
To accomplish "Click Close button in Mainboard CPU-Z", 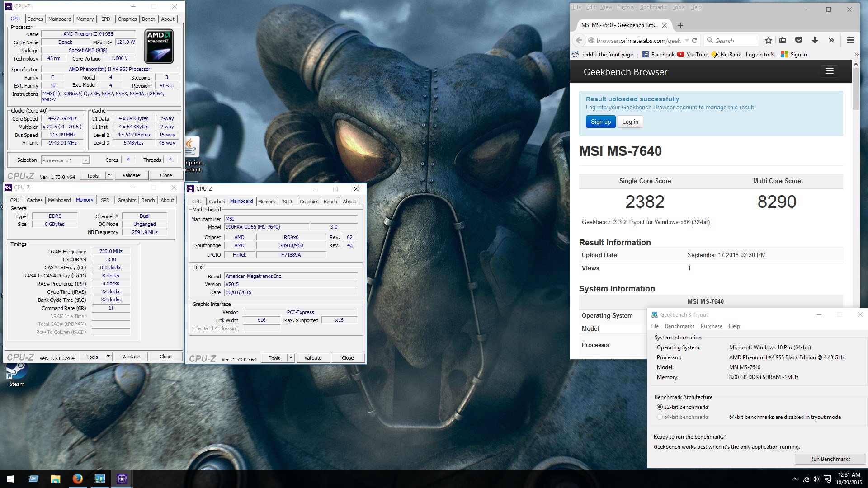I will click(348, 358).
